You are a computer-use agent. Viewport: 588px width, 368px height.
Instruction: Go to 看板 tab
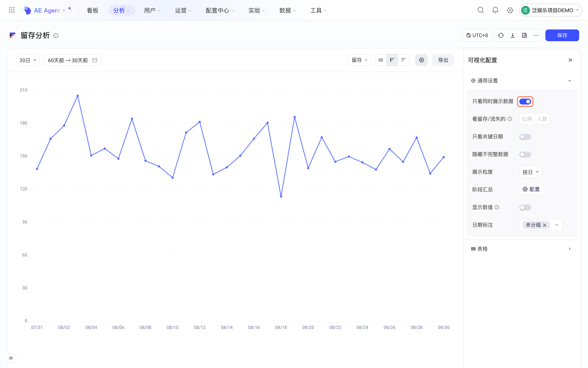pos(93,10)
